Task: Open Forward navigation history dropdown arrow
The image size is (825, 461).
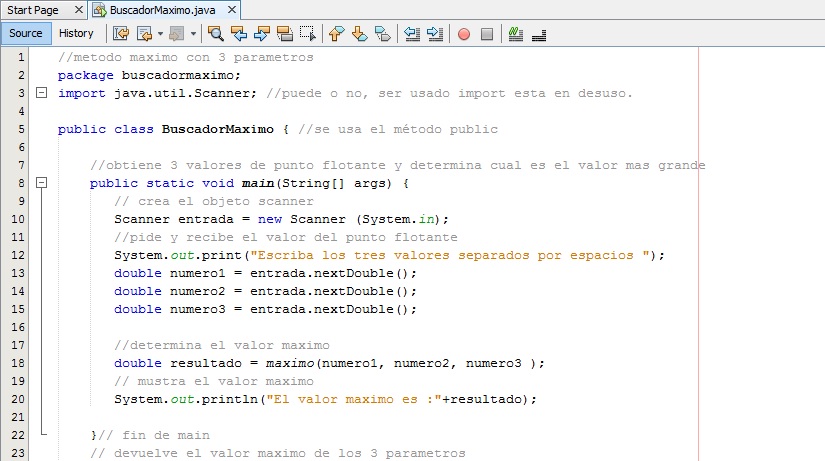Action: tap(194, 34)
